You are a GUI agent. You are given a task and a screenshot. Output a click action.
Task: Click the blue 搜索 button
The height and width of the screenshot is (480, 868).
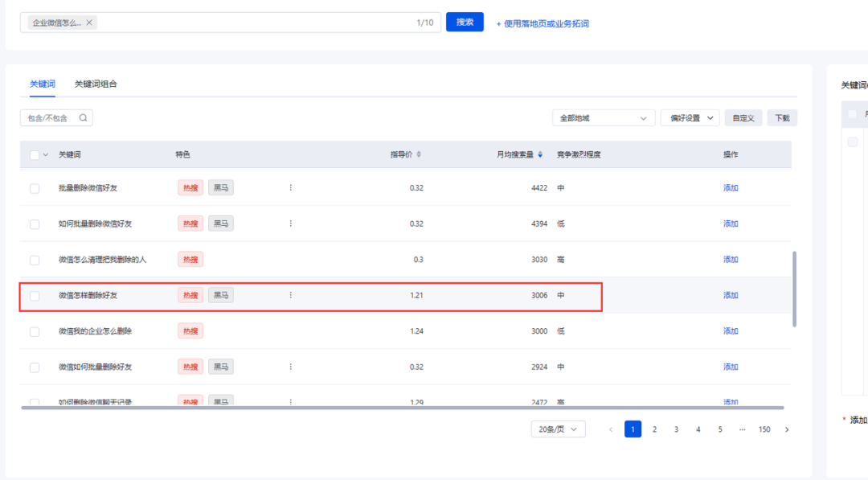coord(465,23)
